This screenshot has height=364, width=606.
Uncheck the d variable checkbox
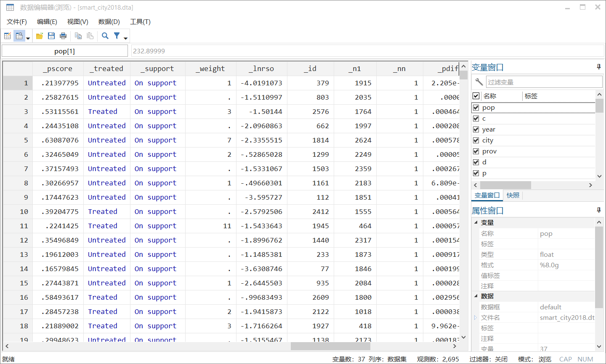tap(476, 162)
